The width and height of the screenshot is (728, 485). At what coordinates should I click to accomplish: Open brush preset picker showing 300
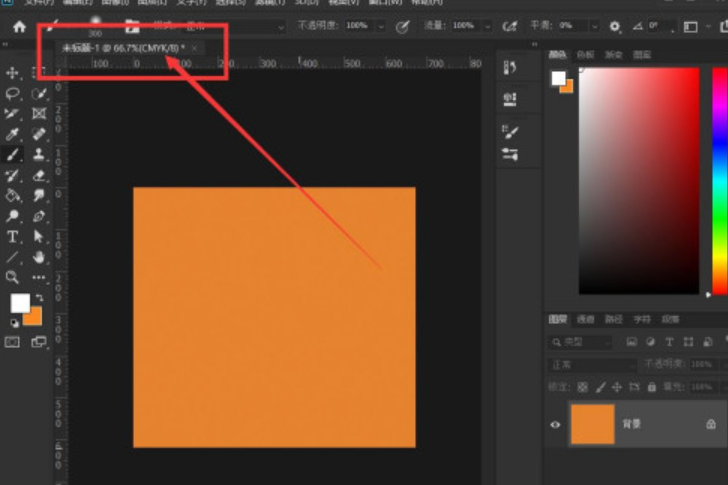[x=95, y=26]
